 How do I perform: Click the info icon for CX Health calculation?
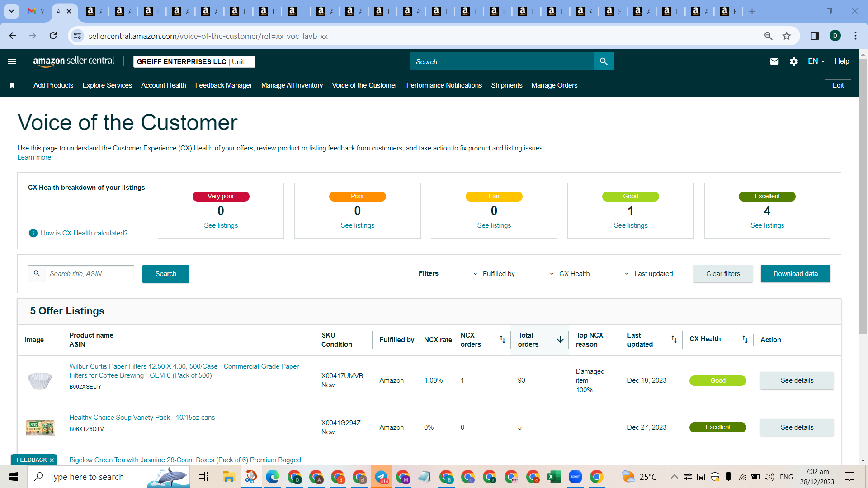click(x=33, y=233)
